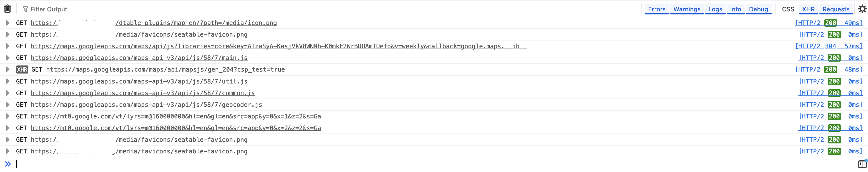Toggle the sidebar split-console icon
Image resolution: width=868 pixels, height=172 pixels.
[862, 164]
